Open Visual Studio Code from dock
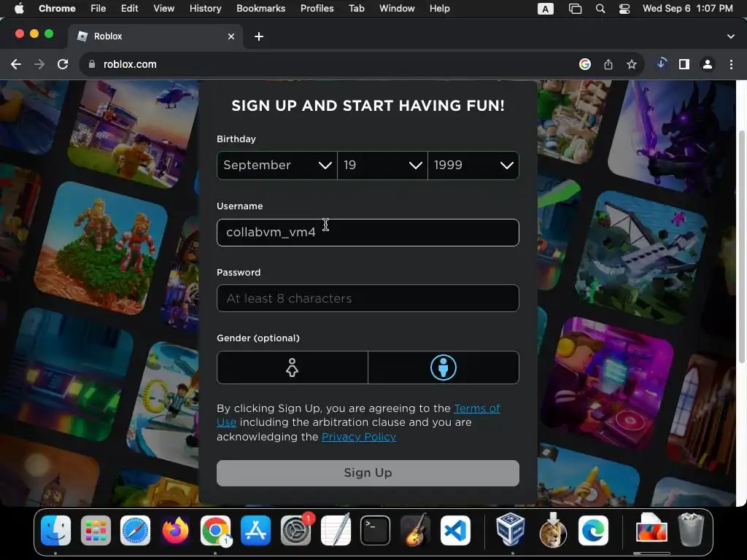 pyautogui.click(x=455, y=530)
